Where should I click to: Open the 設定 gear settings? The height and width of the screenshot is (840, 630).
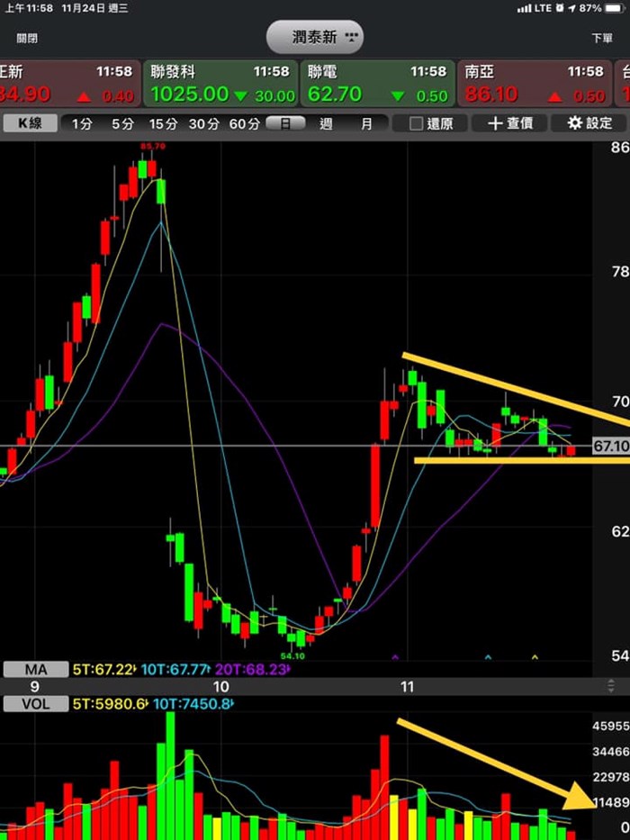(x=589, y=124)
